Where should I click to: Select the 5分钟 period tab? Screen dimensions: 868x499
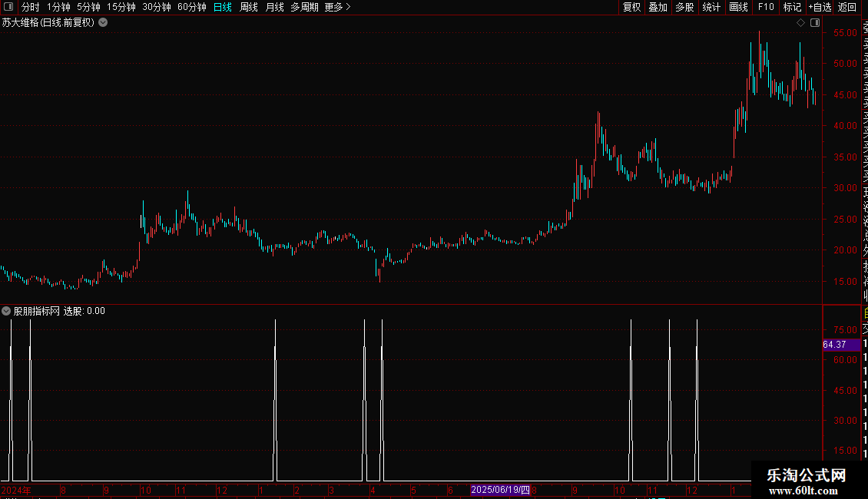(x=88, y=7)
